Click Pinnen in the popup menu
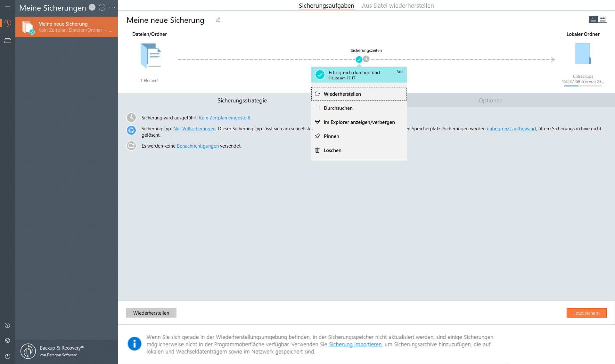 click(x=331, y=136)
